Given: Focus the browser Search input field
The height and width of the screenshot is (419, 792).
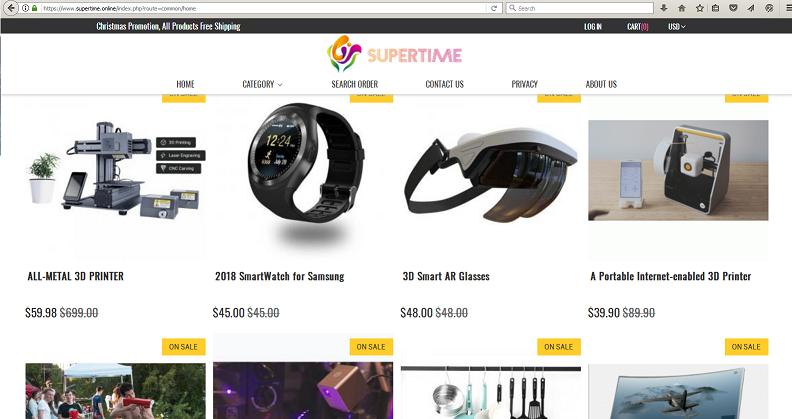Looking at the screenshot, I should (x=580, y=8).
